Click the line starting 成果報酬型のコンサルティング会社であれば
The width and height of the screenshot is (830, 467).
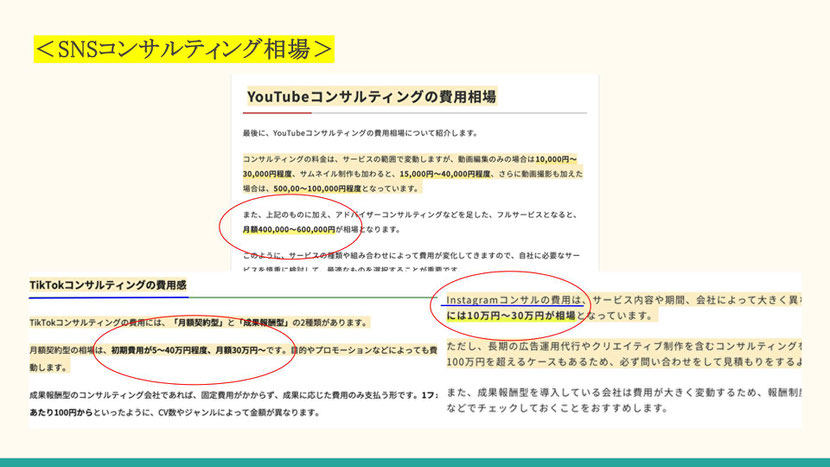tap(233, 395)
